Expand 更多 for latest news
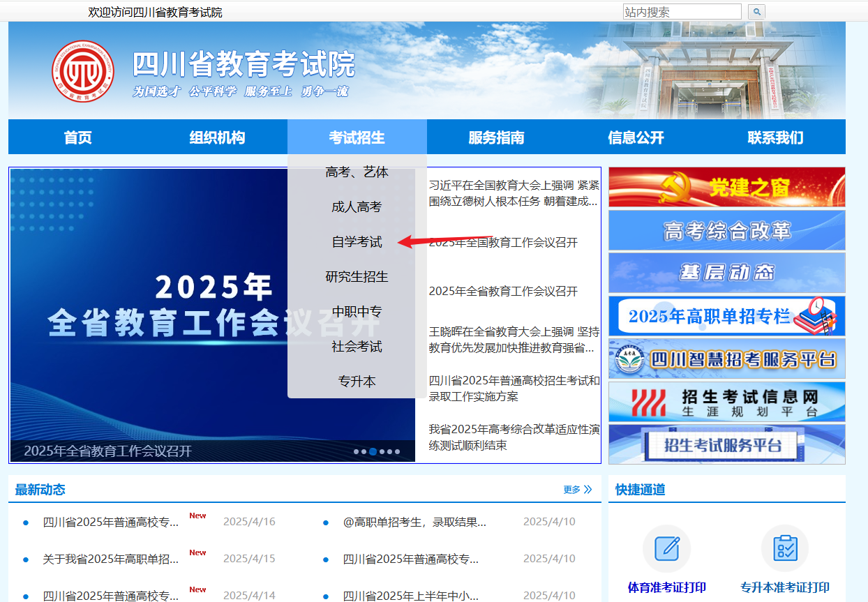 pyautogui.click(x=577, y=490)
